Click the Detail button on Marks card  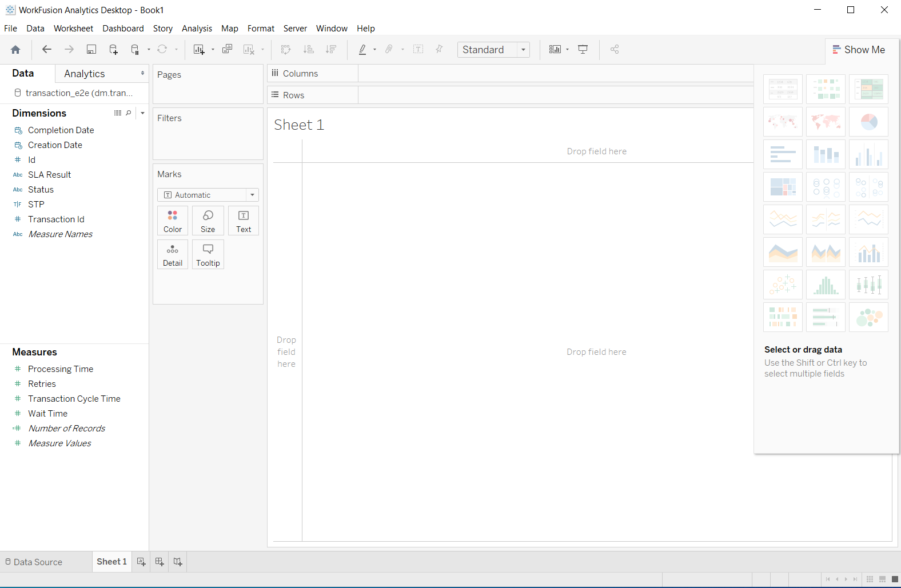click(173, 255)
